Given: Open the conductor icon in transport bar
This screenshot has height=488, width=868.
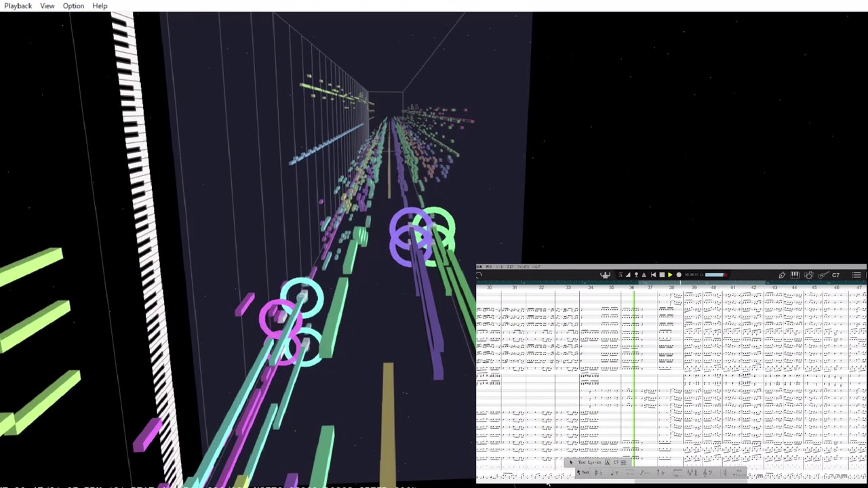Looking at the screenshot, I should 606,275.
